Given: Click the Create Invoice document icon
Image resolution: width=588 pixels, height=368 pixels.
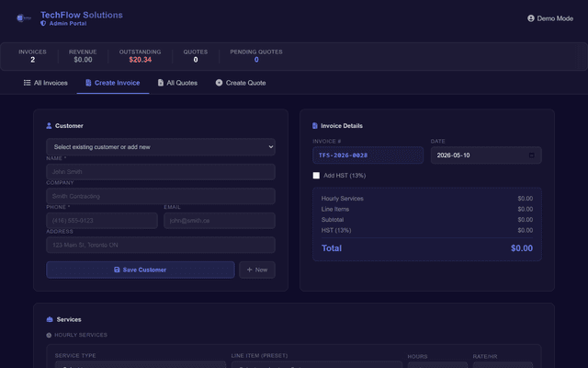Looking at the screenshot, I should [x=88, y=83].
